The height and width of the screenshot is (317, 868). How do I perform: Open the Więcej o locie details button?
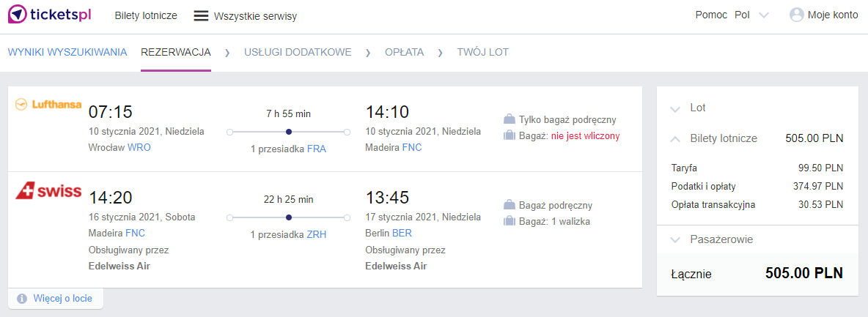[56, 299]
